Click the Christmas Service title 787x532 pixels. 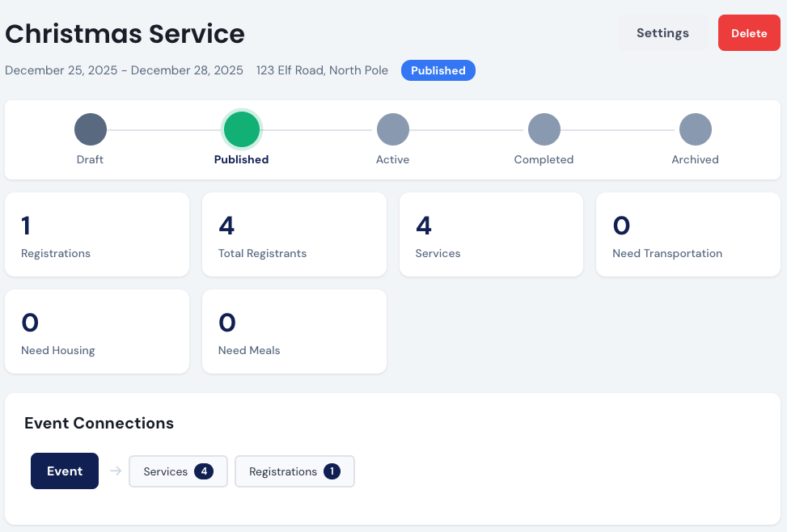click(125, 34)
